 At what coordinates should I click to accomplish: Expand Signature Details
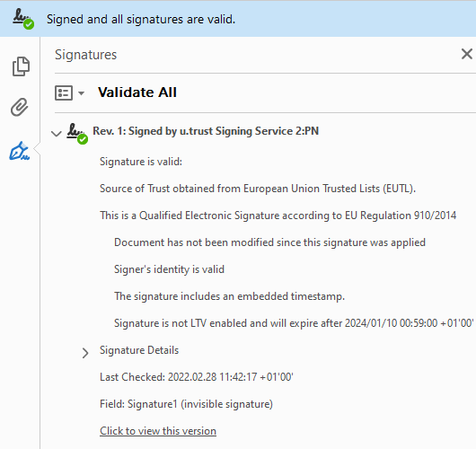coord(85,353)
